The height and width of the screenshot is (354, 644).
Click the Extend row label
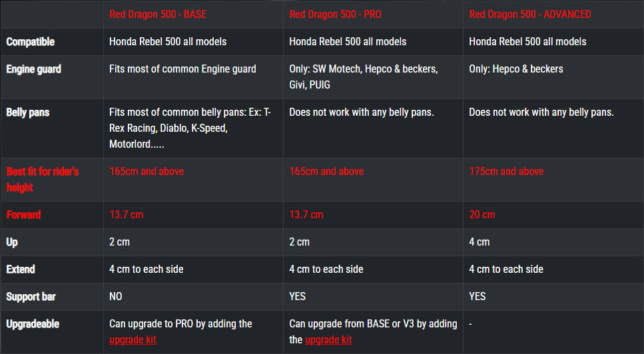tap(21, 269)
